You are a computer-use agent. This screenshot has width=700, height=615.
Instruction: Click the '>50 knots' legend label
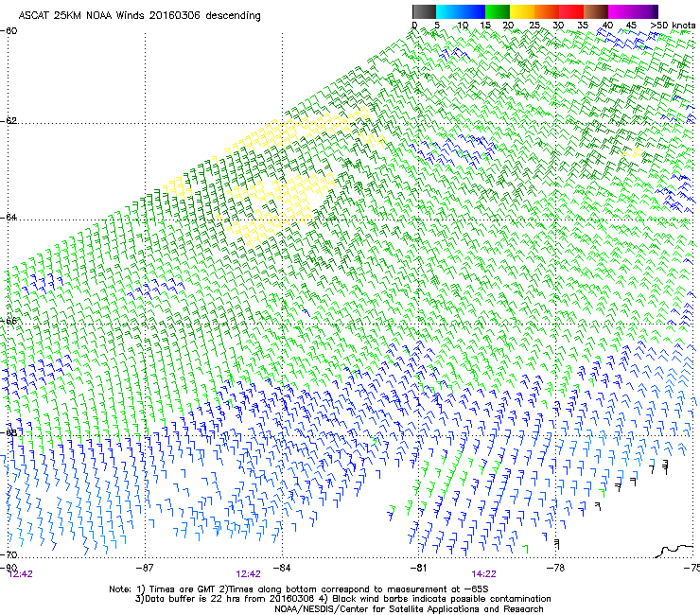tap(673, 26)
